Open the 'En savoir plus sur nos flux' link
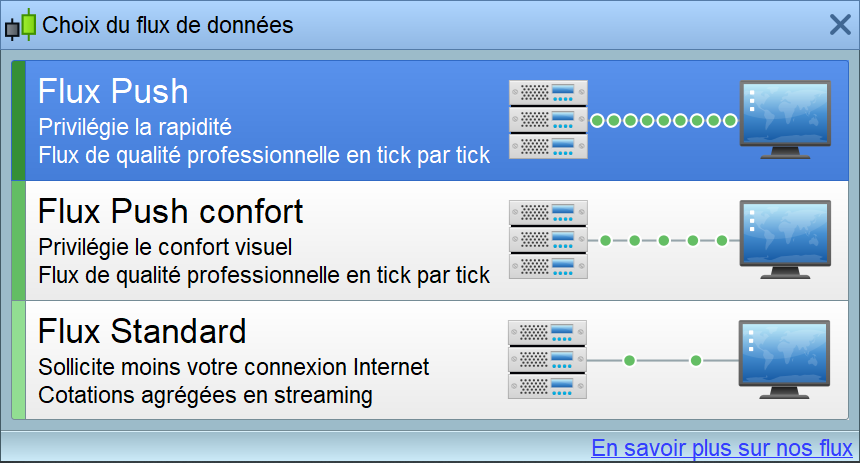The width and height of the screenshot is (860, 463). 721,447
